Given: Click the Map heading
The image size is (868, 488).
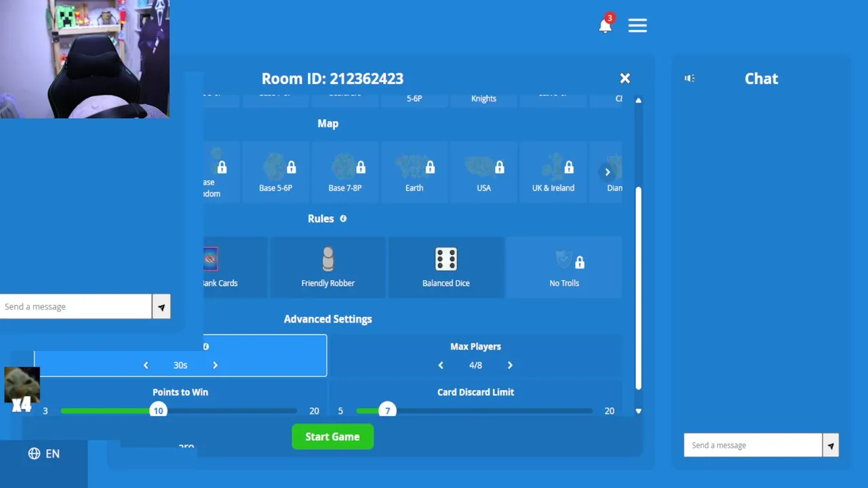Looking at the screenshot, I should click(x=328, y=123).
